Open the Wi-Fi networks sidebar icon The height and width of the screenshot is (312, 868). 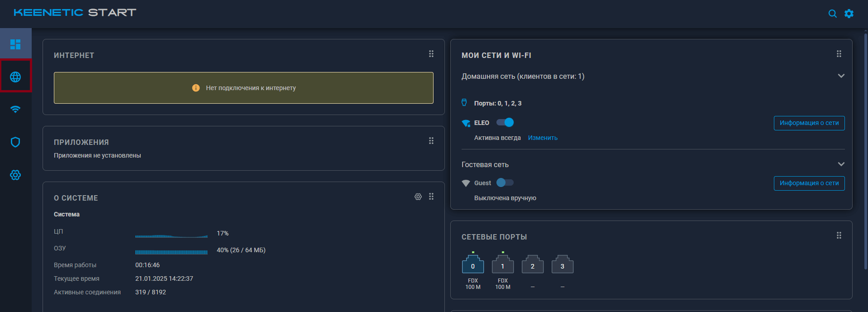tap(15, 109)
